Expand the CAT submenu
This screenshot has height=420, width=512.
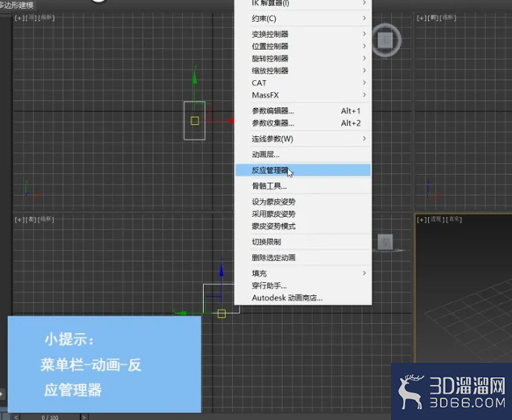(302, 83)
